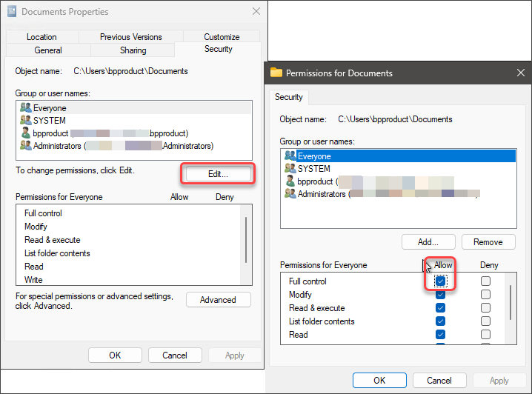Toggle Allow checkbox for Read & execute
The height and width of the screenshot is (394, 532).
tap(440, 307)
